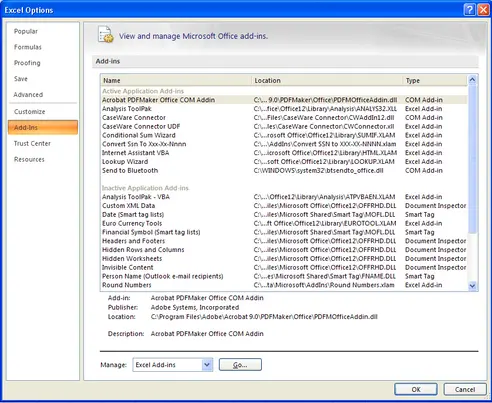Open the Resources category
Viewport: 492px width, 403px height.
coord(29,159)
